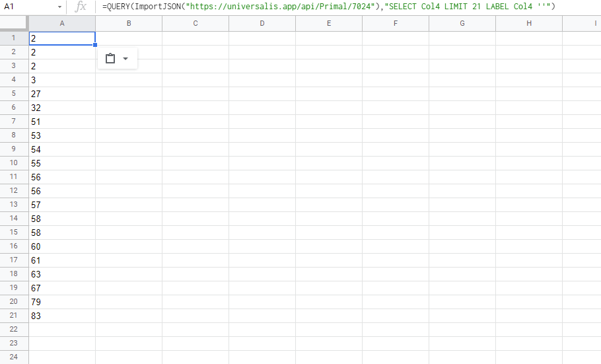This screenshot has width=601, height=364.
Task: Select row 21 header
Action: pyautogui.click(x=14, y=316)
